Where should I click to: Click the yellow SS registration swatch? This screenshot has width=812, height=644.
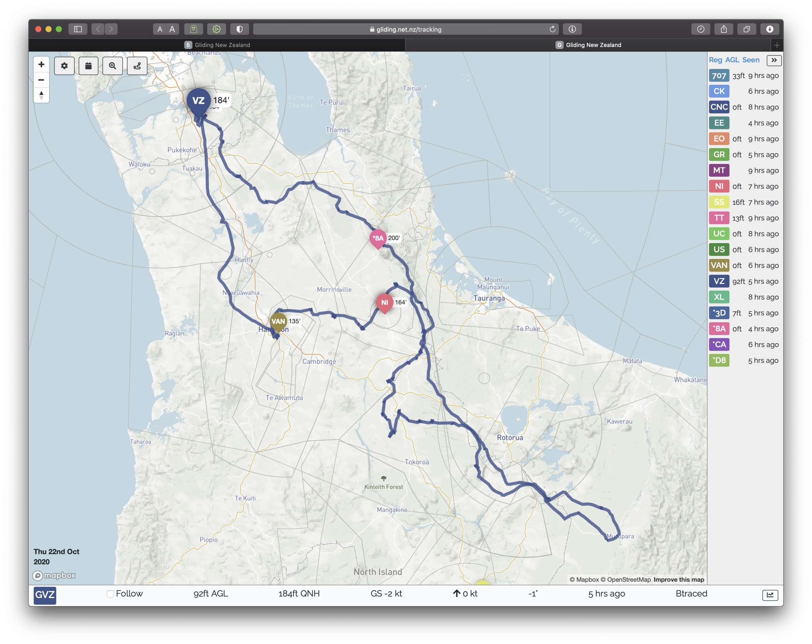[x=719, y=202]
